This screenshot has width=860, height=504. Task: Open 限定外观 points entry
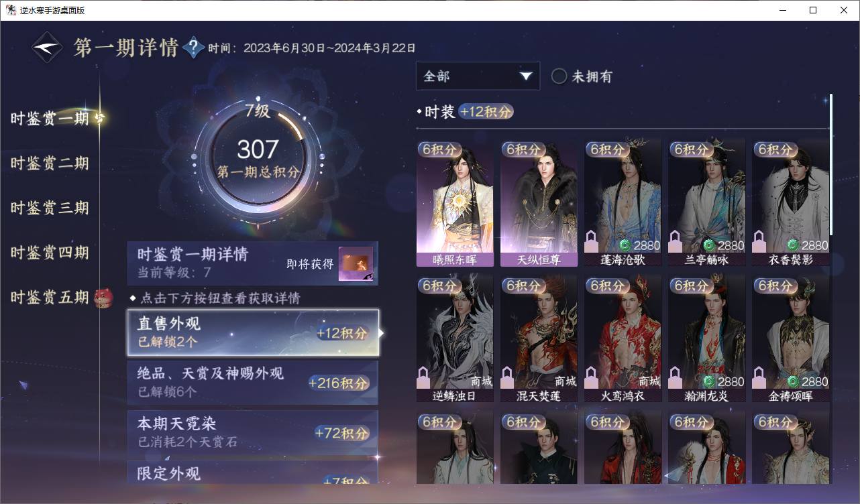[253, 472]
